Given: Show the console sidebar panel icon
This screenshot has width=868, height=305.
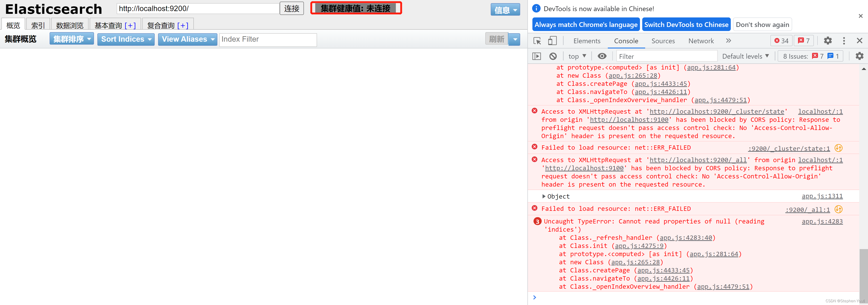Looking at the screenshot, I should click(x=536, y=56).
